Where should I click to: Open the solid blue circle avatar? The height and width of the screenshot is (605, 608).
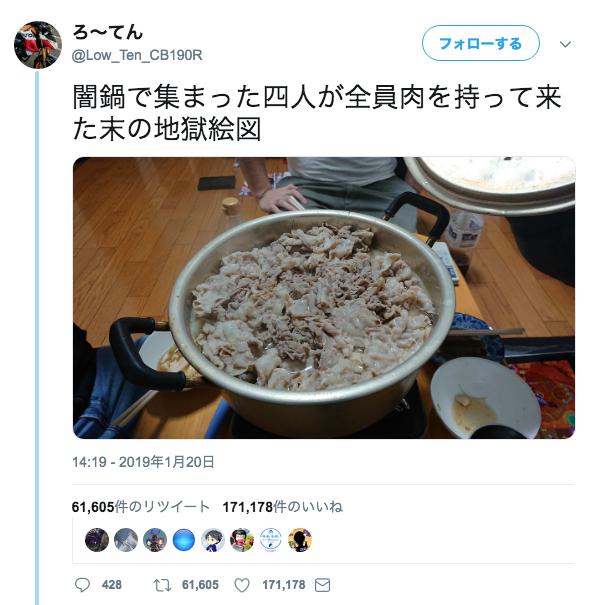click(x=184, y=540)
